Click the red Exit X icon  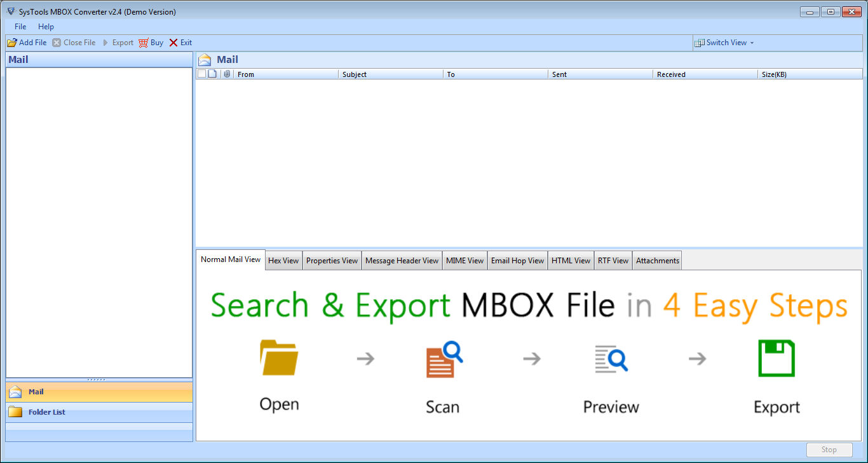click(173, 43)
